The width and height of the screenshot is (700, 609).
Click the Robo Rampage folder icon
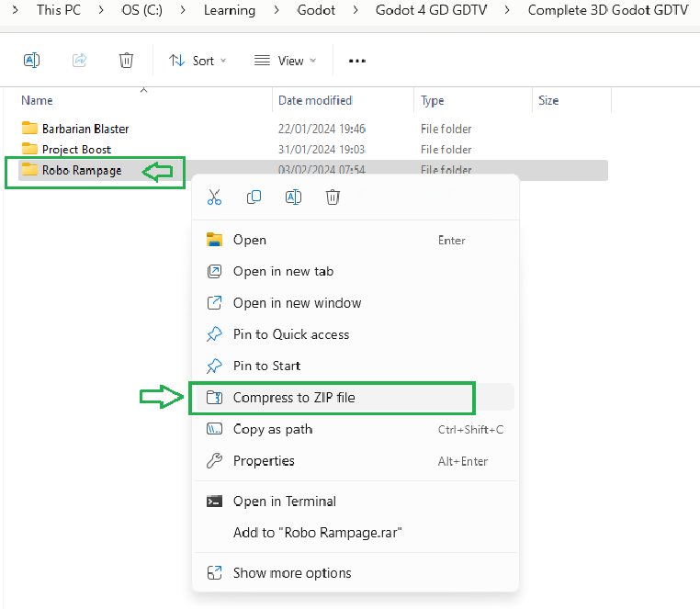(30, 169)
